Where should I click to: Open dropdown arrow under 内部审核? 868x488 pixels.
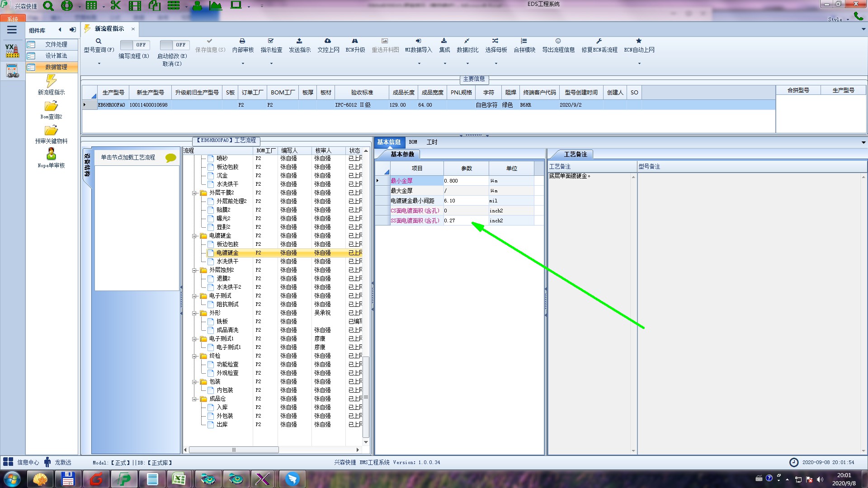tap(243, 64)
